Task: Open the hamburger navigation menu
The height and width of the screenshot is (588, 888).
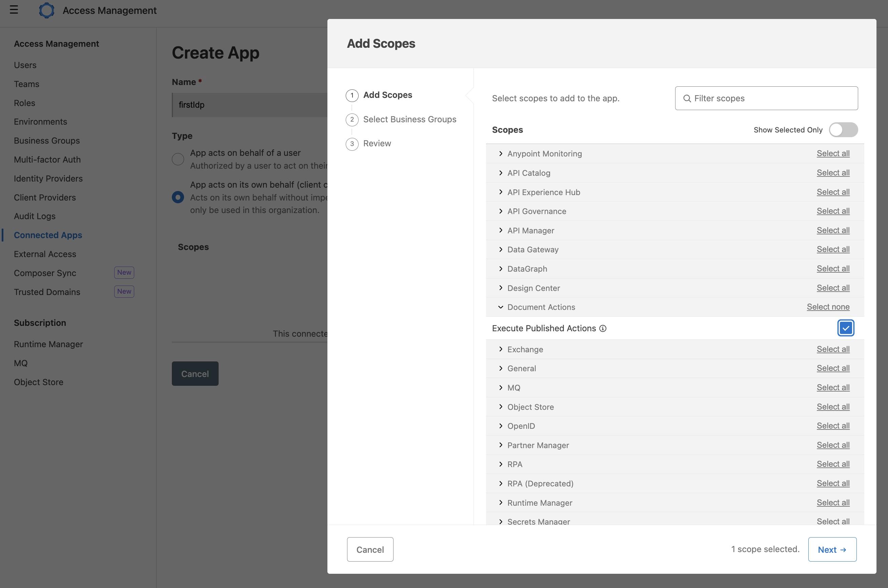Action: [x=14, y=10]
